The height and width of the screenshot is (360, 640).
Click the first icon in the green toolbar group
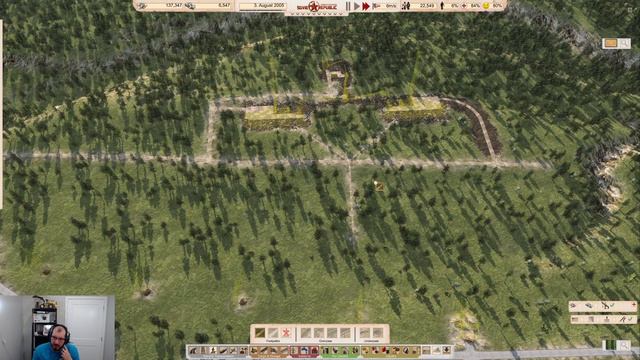pyautogui.click(x=325, y=350)
